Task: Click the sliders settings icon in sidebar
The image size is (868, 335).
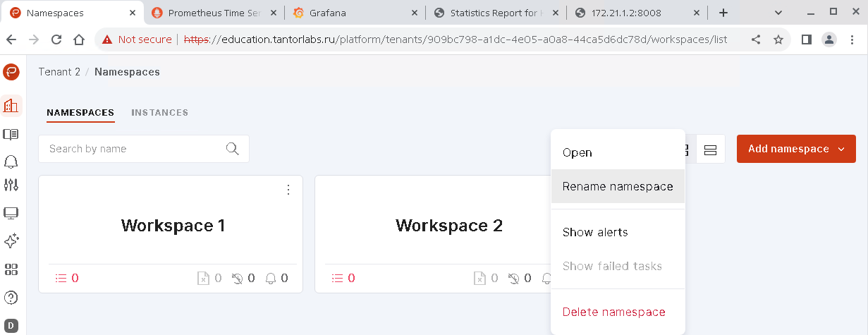Action: (11, 185)
